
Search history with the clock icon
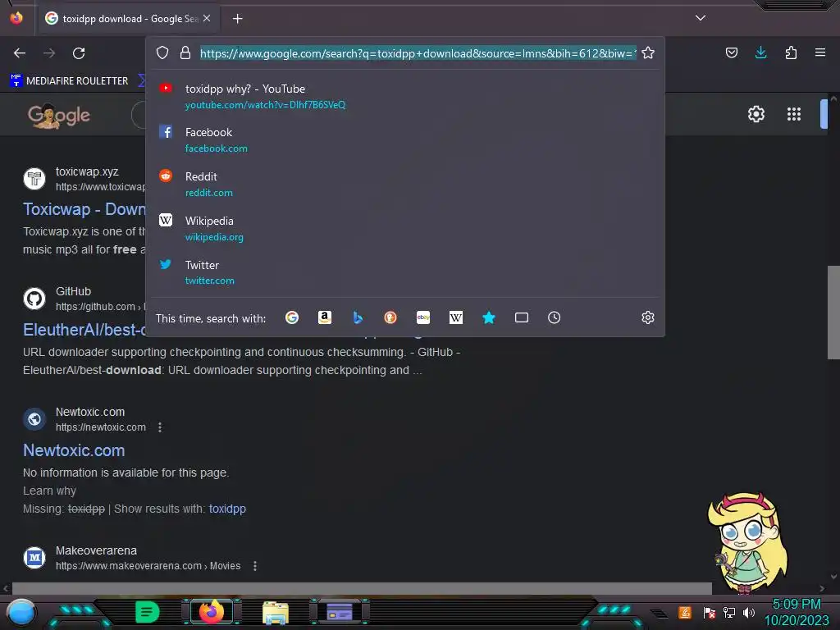click(554, 317)
